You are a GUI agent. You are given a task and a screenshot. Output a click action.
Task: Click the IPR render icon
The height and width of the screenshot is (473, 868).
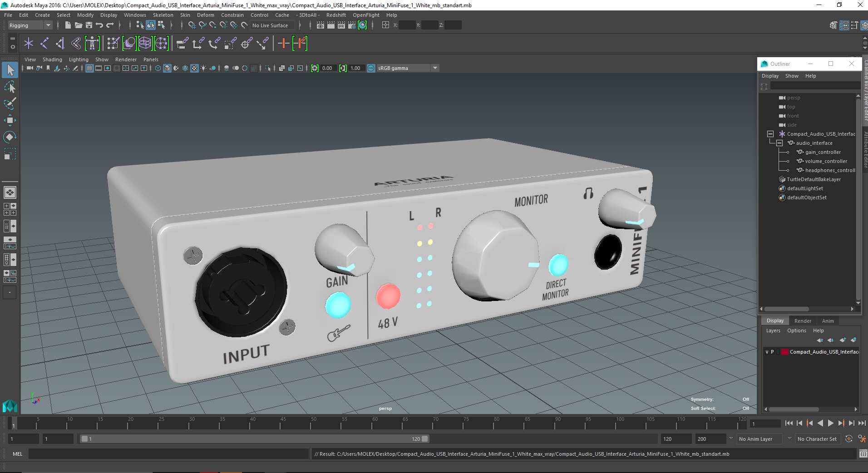[341, 25]
